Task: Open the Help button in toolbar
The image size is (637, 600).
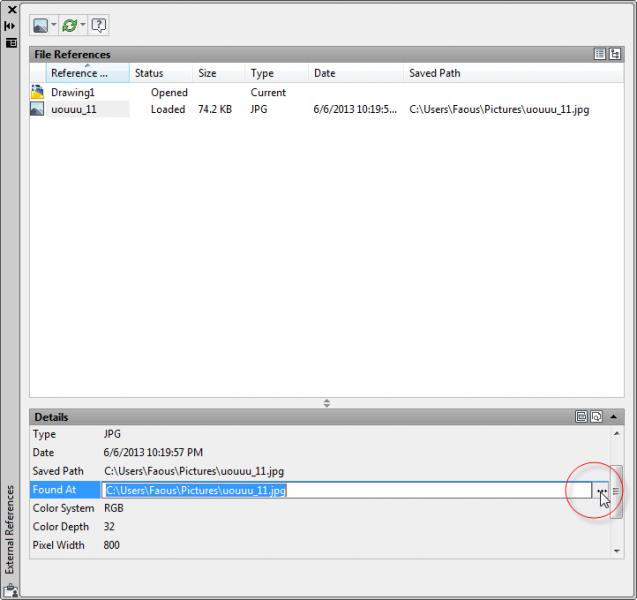Action: click(99, 26)
